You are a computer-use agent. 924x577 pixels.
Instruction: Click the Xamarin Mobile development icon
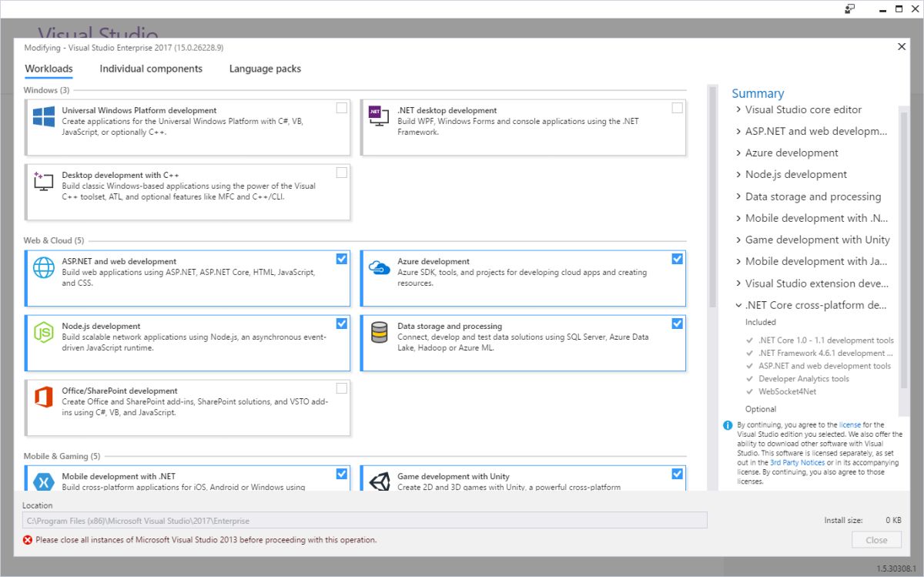coord(43,482)
